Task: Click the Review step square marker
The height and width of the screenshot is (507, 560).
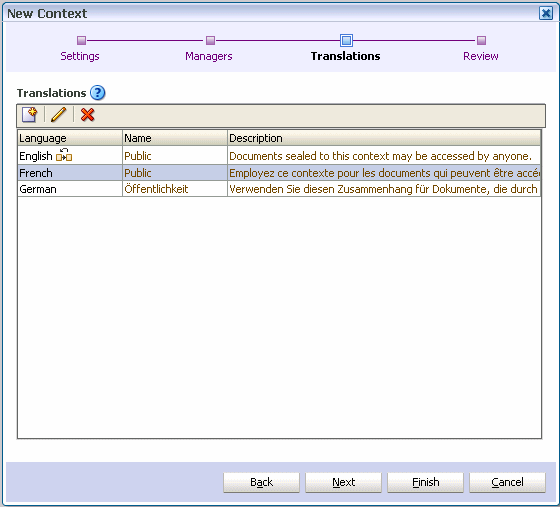Action: coord(481,40)
